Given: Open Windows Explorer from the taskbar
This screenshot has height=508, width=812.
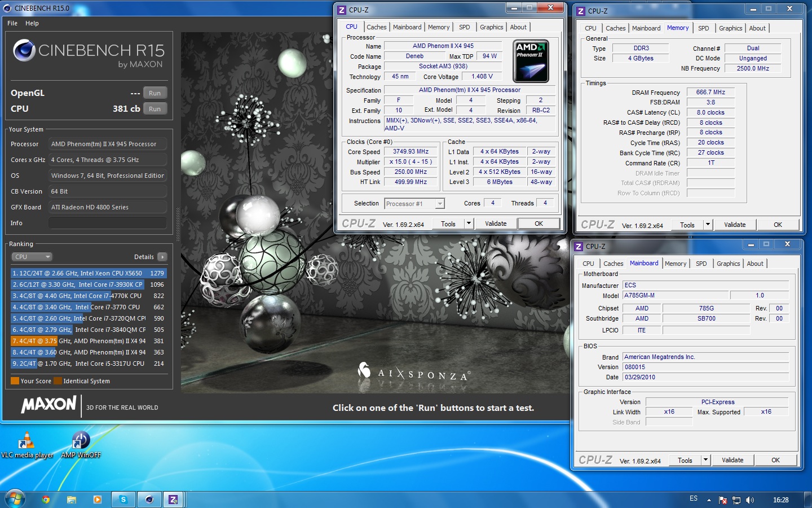Looking at the screenshot, I should click(72, 500).
